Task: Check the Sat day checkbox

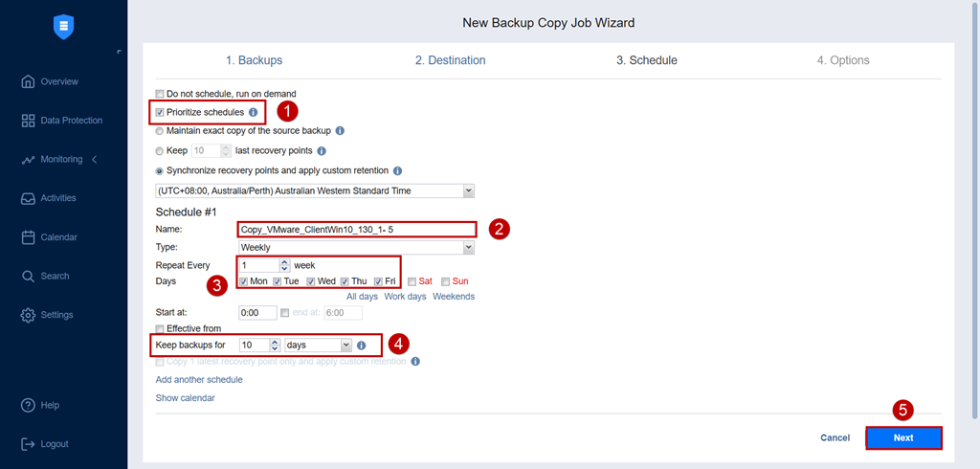Action: 412,281
